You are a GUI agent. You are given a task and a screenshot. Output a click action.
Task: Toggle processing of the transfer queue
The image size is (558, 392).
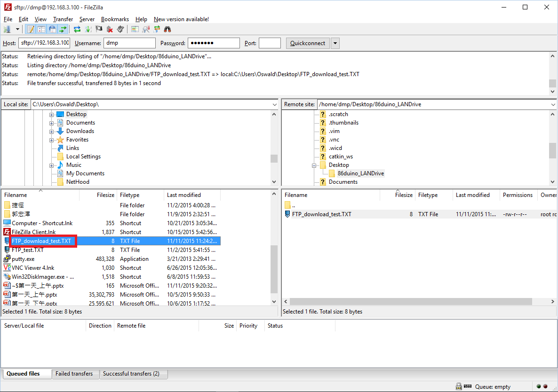[x=88, y=29]
